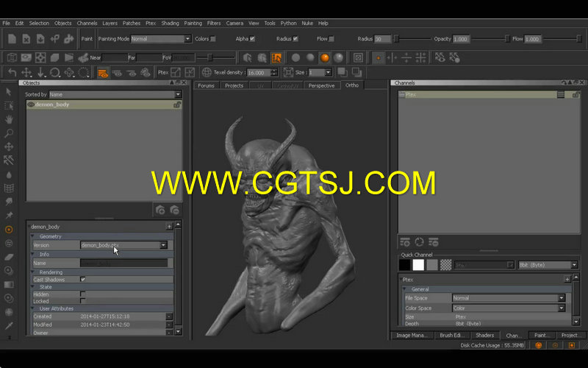Pick the black Quick Channel swatch
This screenshot has height=368, width=588.
point(404,265)
